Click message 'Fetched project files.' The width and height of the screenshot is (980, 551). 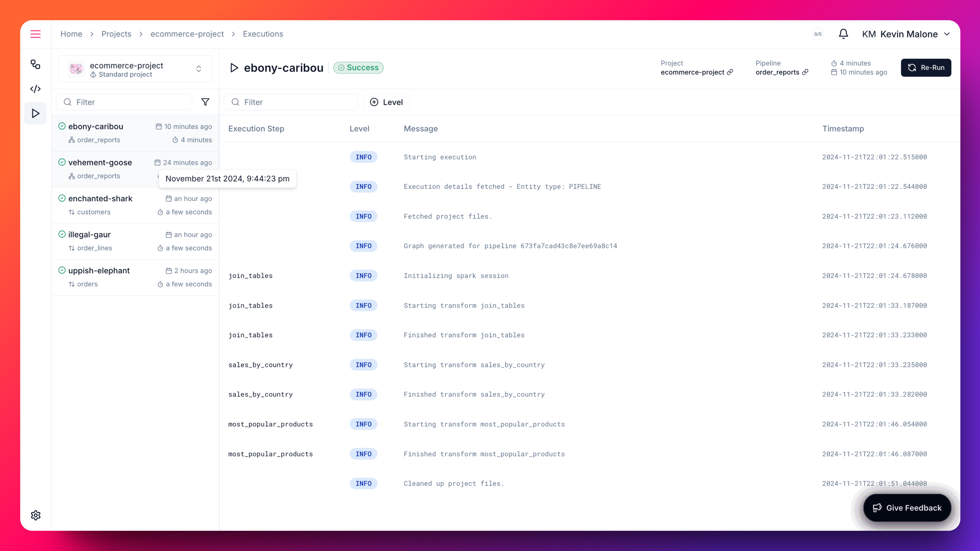tap(448, 216)
